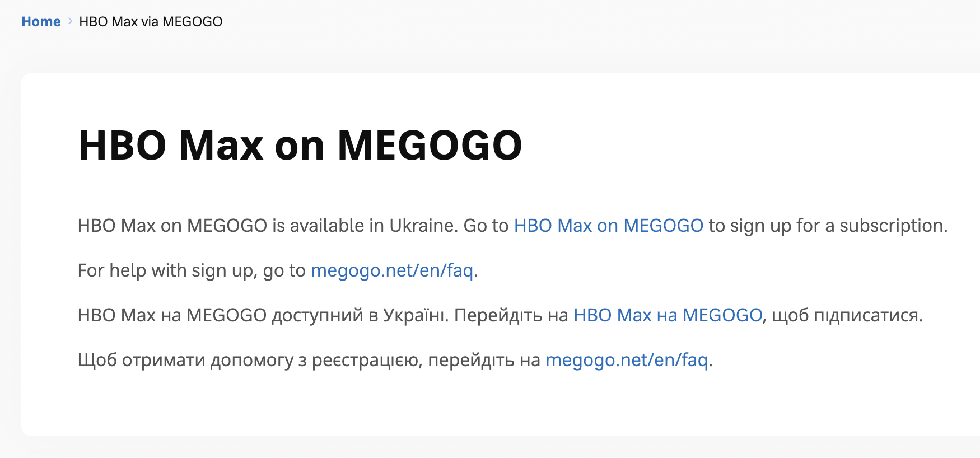Click the breadcrumb chevron separator after Home
This screenshot has height=458, width=980.
[x=70, y=21]
